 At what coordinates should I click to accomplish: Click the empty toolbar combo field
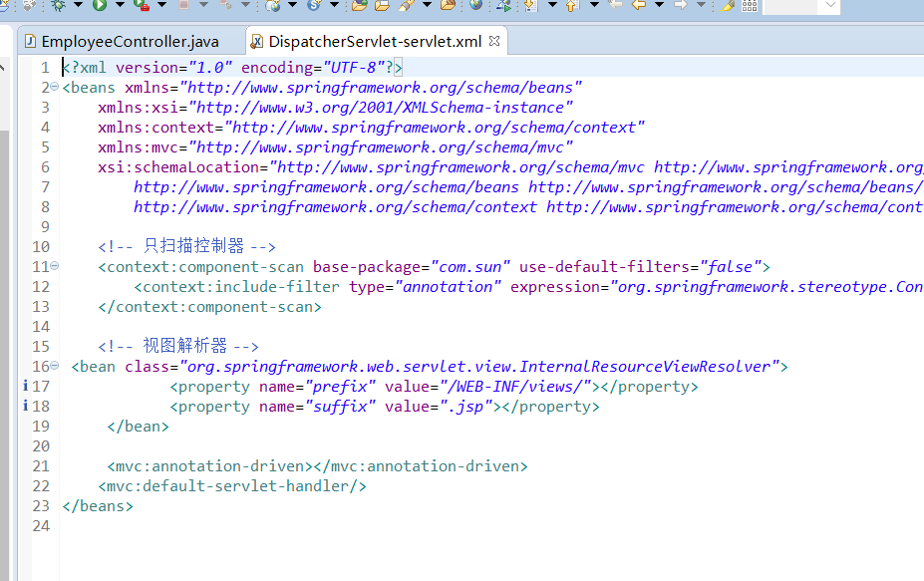pyautogui.click(x=790, y=6)
